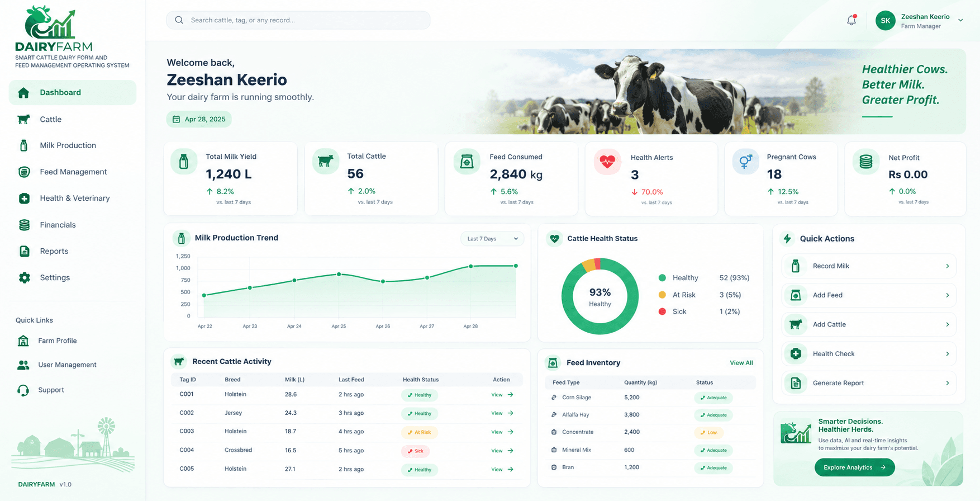Click the Generate Report document icon
This screenshot has width=980, height=501.
[x=796, y=383]
